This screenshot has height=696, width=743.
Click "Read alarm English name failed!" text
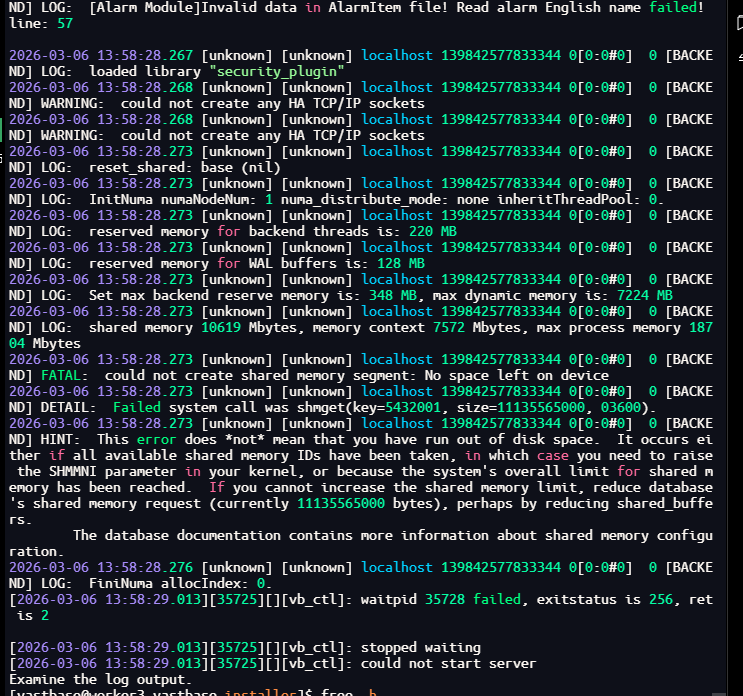click(x=580, y=8)
